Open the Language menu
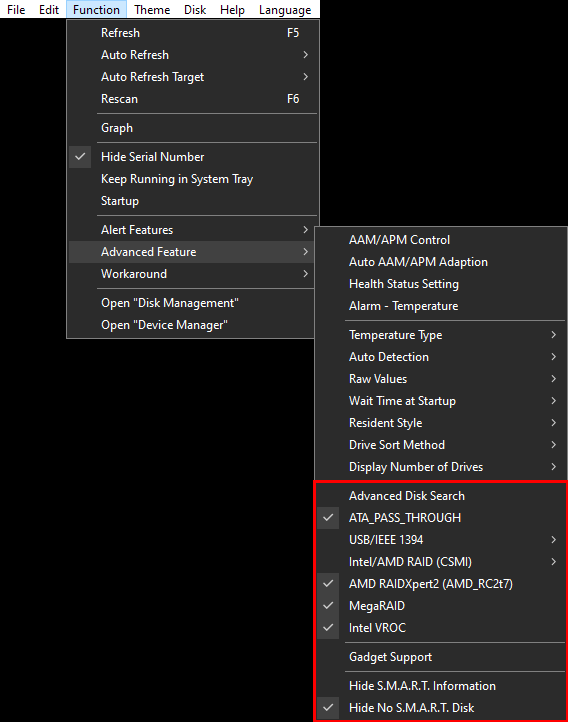This screenshot has height=722, width=568. 285,10
